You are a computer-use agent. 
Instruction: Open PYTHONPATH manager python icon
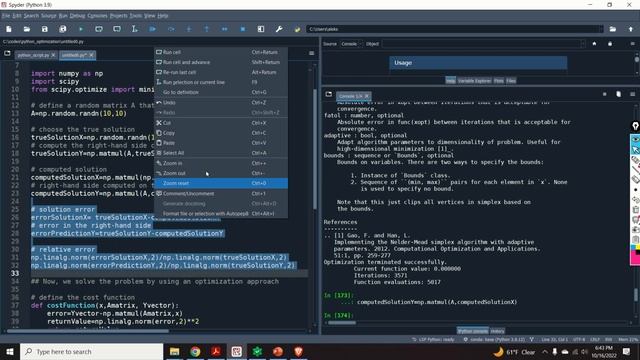297,29
